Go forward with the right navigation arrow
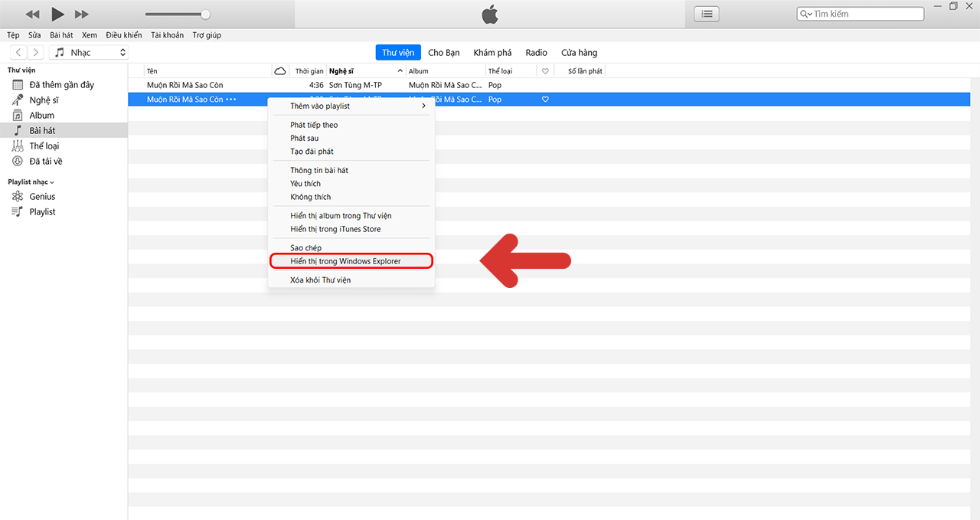 click(35, 53)
